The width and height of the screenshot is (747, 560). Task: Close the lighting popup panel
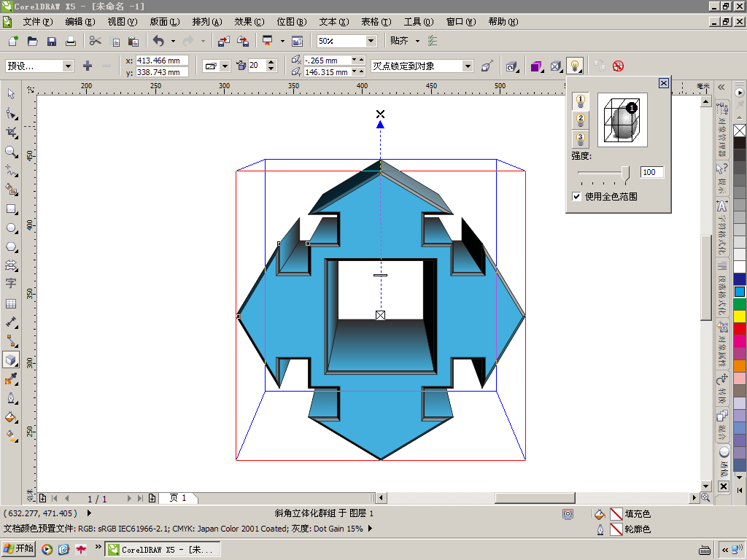[663, 83]
